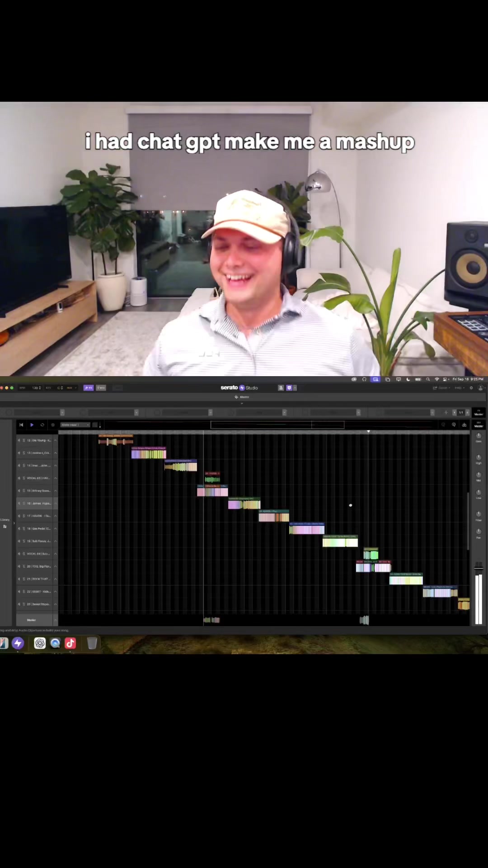Screen dimensions: 488x868
Task: Open the Mono Input 1 dropdown
Action: (x=75, y=425)
